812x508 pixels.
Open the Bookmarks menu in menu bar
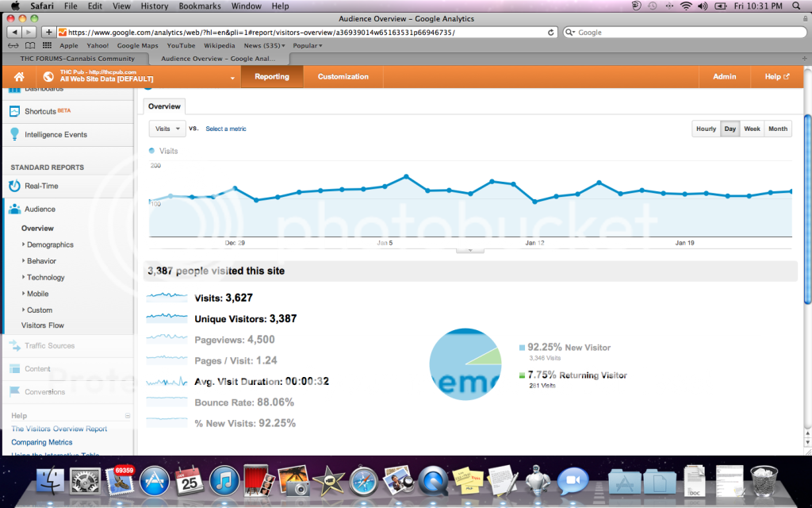click(200, 6)
